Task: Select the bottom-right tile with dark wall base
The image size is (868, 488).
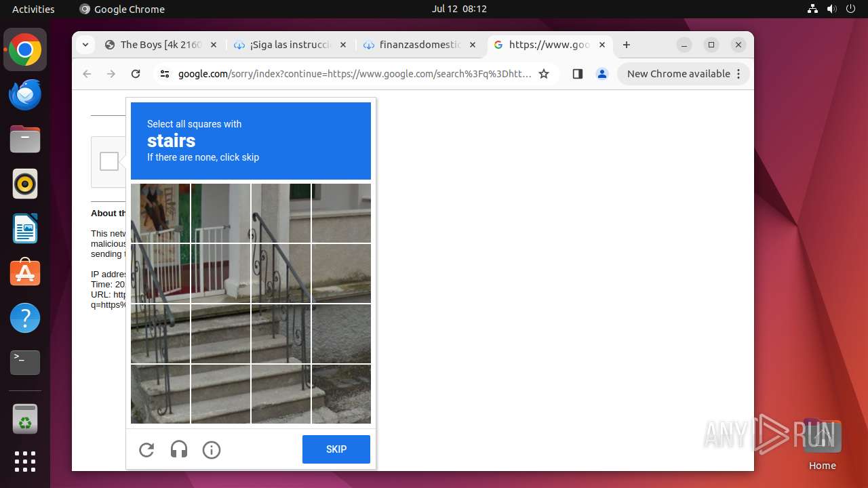Action: click(341, 394)
